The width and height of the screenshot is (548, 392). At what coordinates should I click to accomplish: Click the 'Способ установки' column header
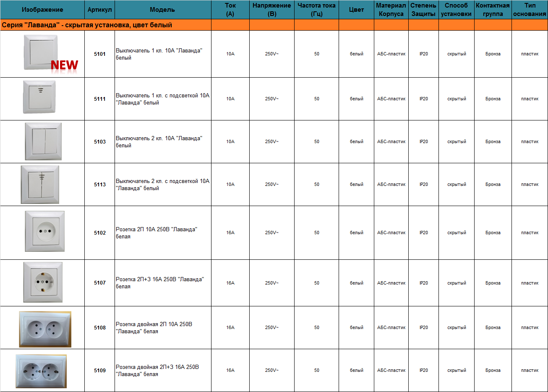(457, 10)
